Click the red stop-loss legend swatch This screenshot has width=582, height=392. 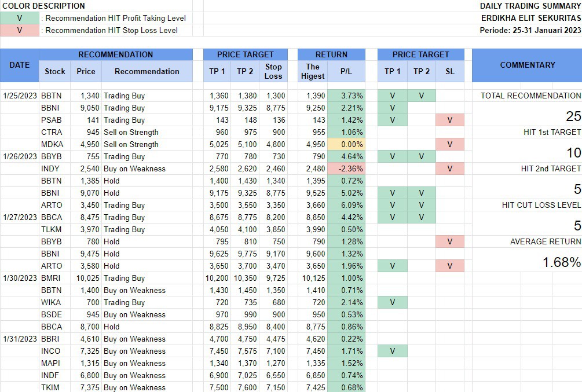pos(20,30)
